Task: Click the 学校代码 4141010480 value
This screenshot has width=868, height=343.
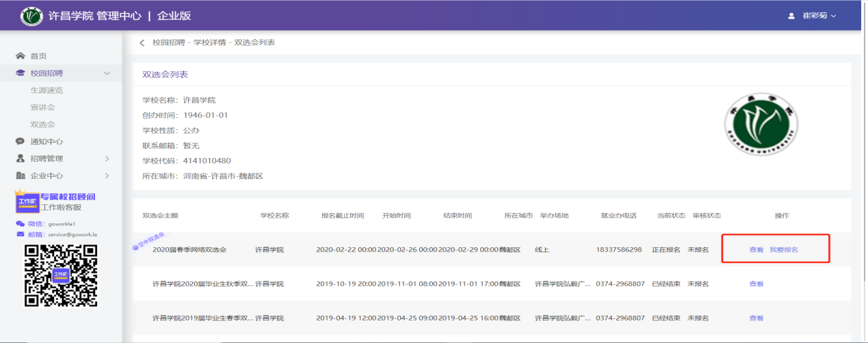Action: tap(207, 161)
